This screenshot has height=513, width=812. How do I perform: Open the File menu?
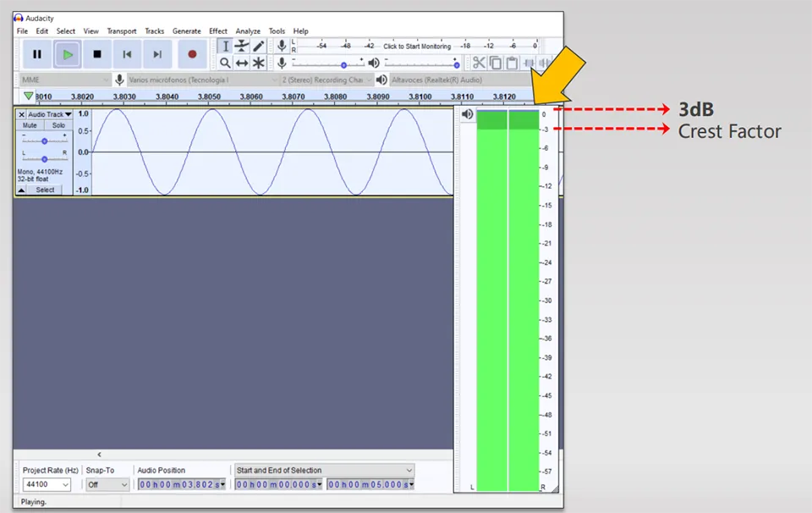[x=22, y=31]
